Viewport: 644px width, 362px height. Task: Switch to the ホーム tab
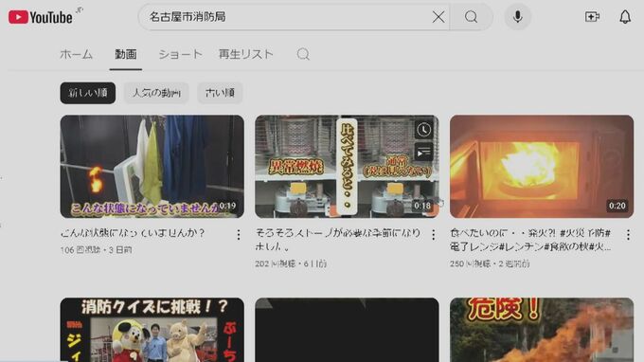[77, 54]
